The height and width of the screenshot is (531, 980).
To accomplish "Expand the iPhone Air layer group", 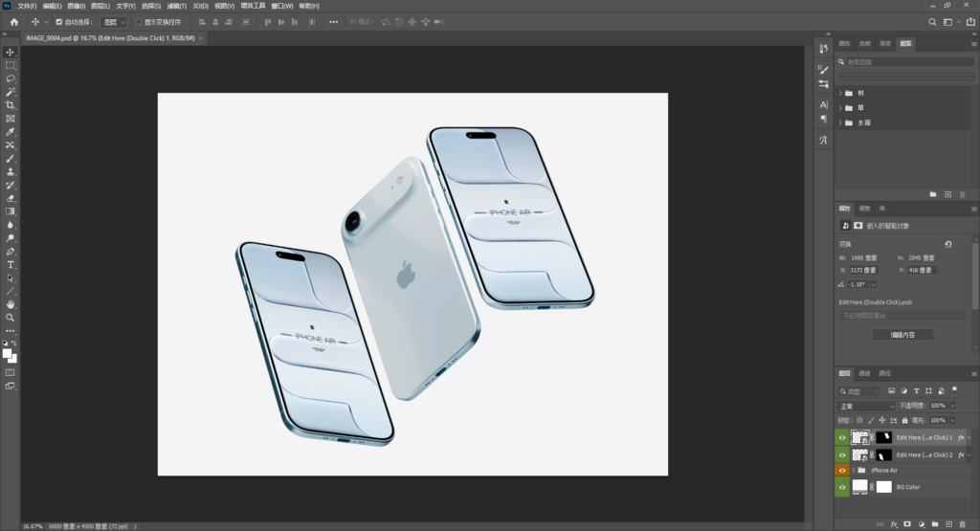I will click(x=853, y=471).
